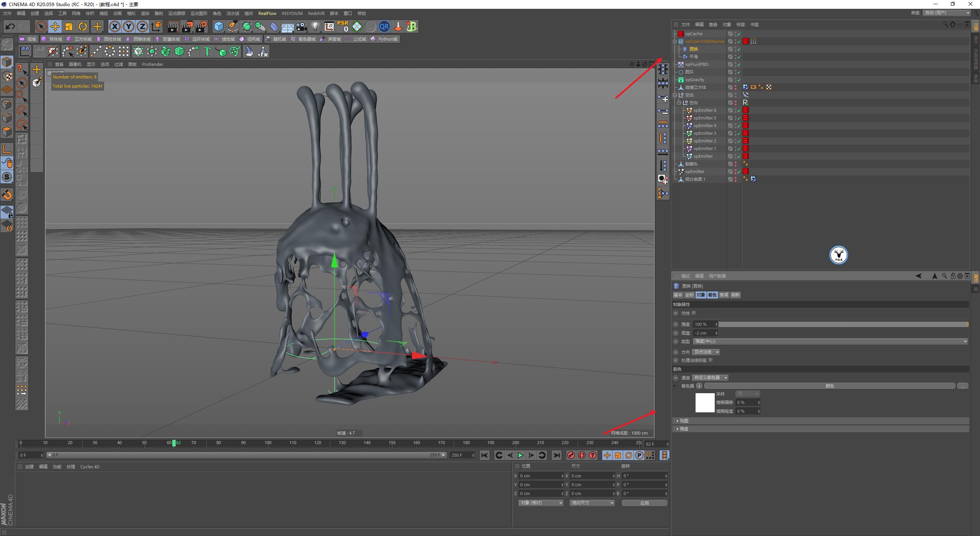Open the RealFlow menu in the menu bar
This screenshot has height=536, width=980.
point(267,13)
